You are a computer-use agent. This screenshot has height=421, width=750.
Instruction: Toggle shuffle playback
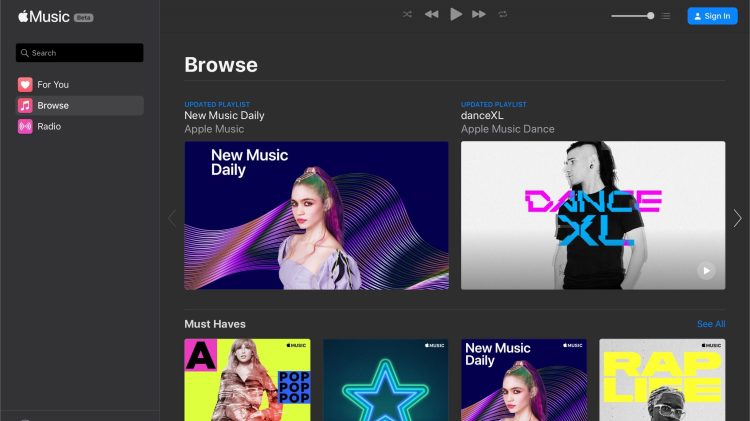[x=407, y=14]
